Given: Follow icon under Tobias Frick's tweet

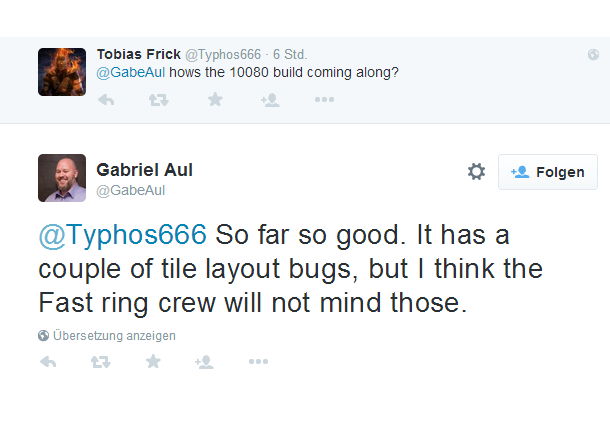Looking at the screenshot, I should pos(270,100).
